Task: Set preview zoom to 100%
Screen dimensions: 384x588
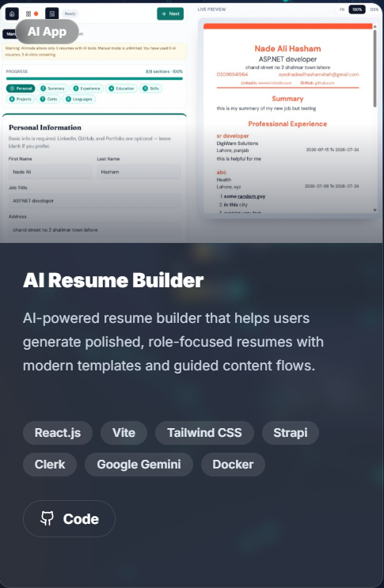Action: [x=357, y=9]
